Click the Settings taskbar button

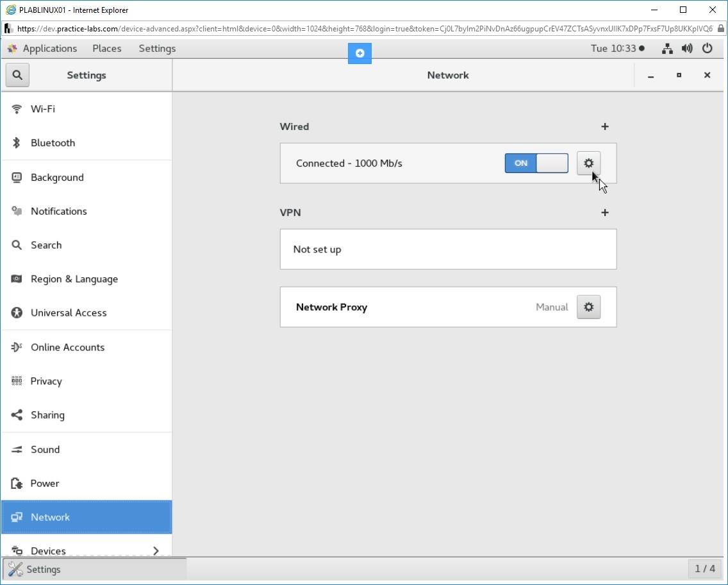[95, 569]
